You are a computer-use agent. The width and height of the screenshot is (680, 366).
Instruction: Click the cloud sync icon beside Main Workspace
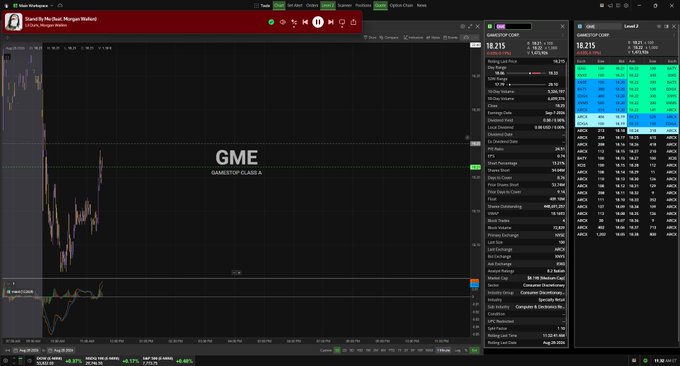coord(60,6)
